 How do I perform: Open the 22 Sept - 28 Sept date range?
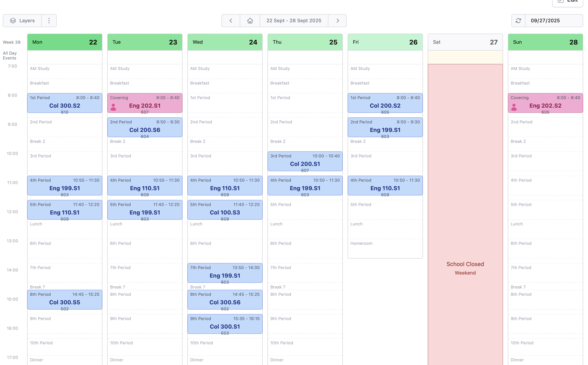point(294,21)
